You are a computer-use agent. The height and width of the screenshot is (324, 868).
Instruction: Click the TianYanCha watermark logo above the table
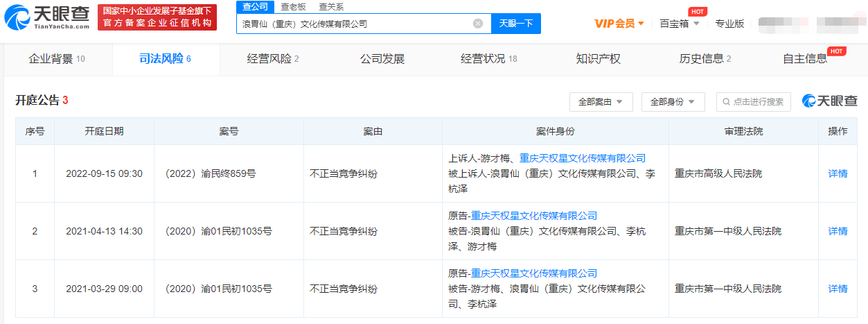click(829, 101)
